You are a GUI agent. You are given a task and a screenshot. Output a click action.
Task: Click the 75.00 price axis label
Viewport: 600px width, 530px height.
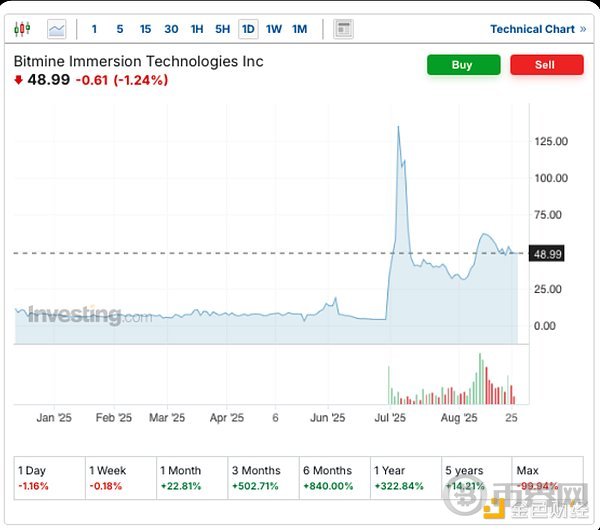548,215
